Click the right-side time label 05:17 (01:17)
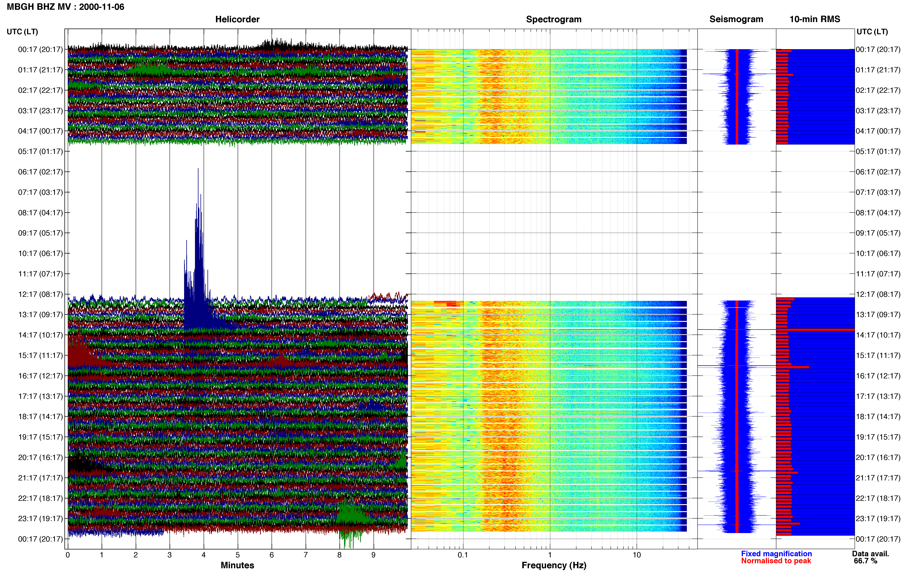The image size is (924, 578). (x=878, y=151)
